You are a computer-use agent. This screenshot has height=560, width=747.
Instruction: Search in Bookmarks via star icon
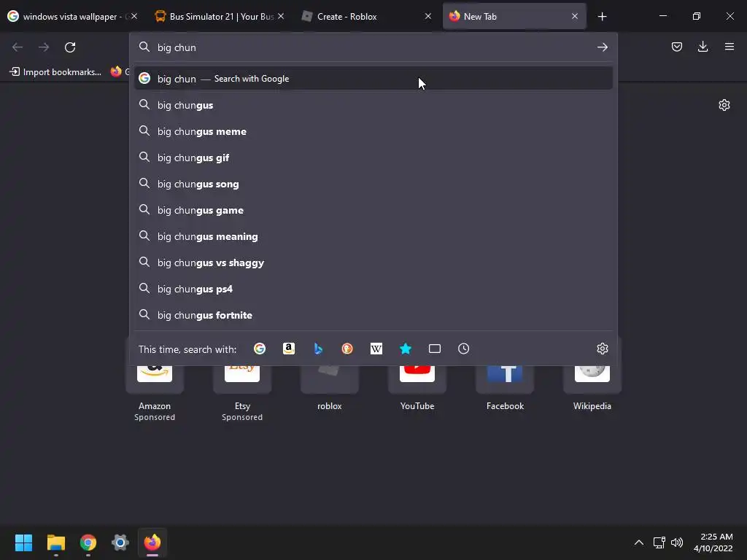click(406, 349)
